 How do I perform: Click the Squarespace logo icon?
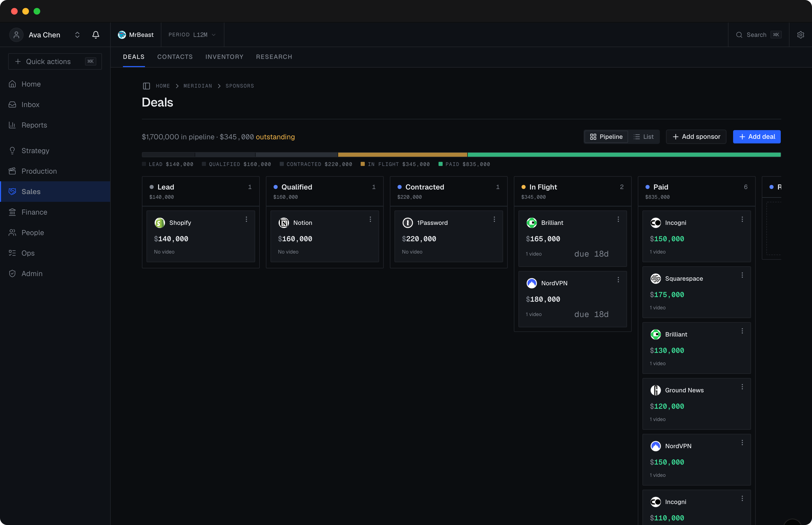655,279
